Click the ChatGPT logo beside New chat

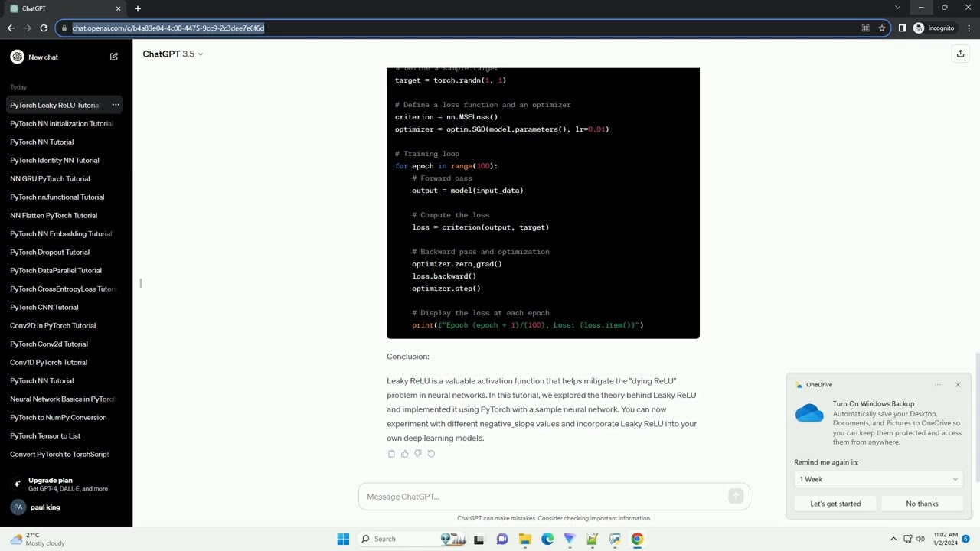[17, 57]
